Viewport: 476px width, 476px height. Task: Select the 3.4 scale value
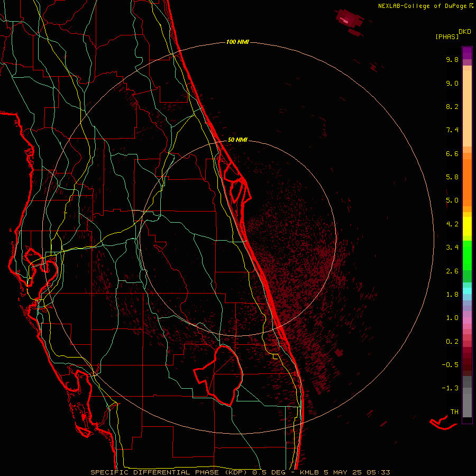tap(452, 248)
